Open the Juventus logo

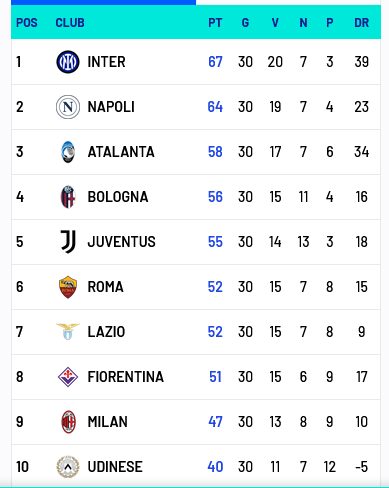coord(68,242)
